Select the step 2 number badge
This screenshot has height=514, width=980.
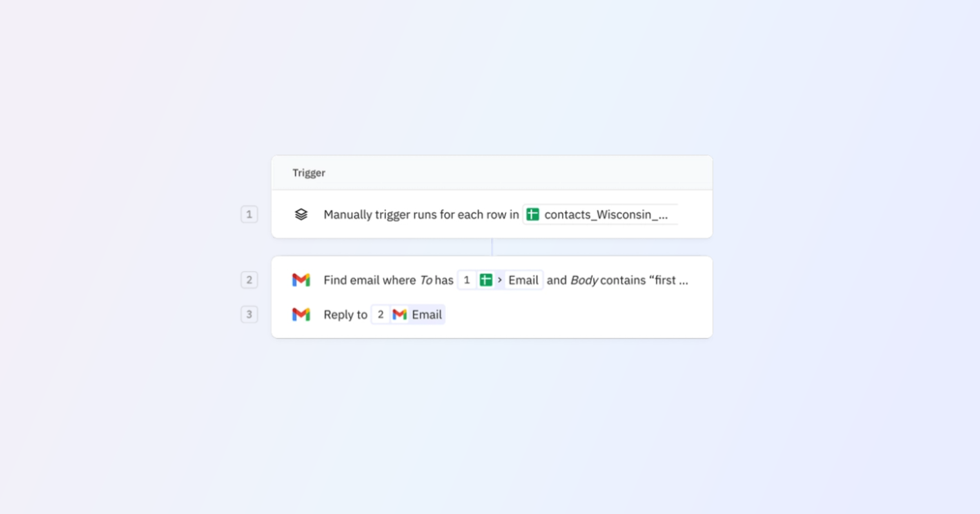coord(249,280)
